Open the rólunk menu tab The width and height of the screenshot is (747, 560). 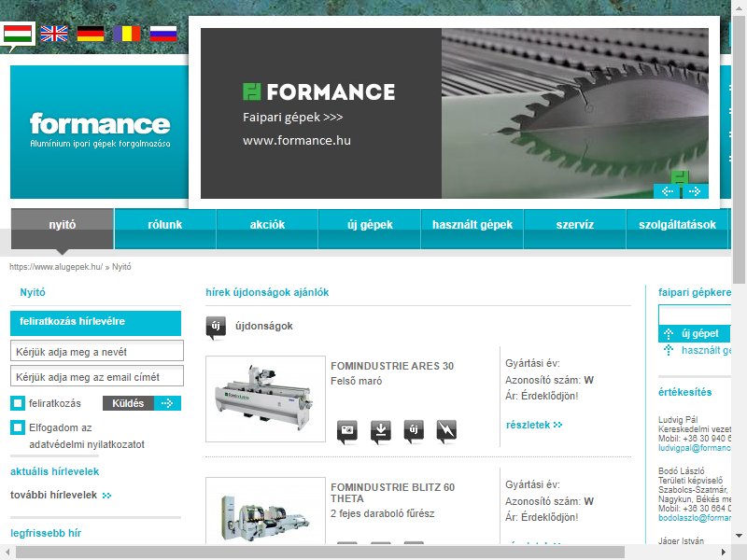tap(165, 229)
